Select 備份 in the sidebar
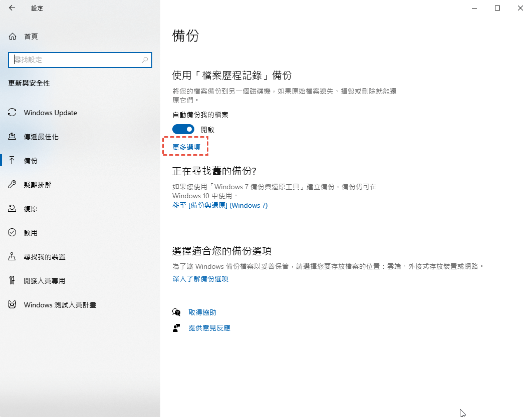Screen dimensions: 532x417 click(31, 161)
